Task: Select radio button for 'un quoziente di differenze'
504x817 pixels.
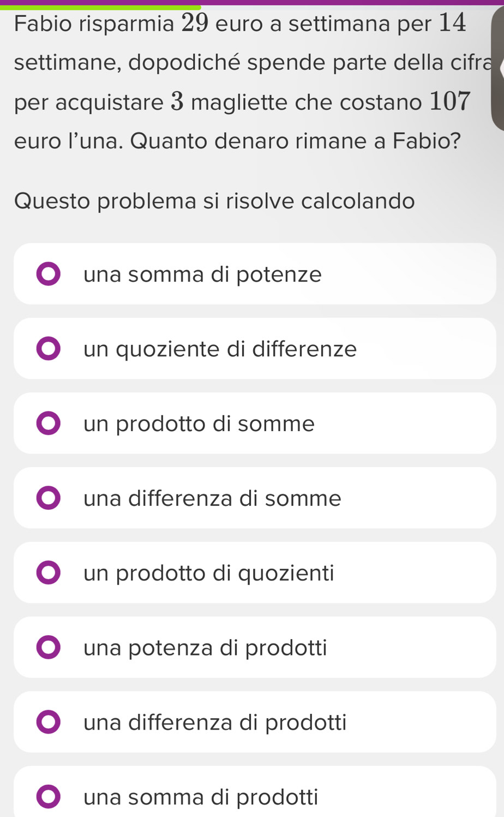Action: click(49, 349)
